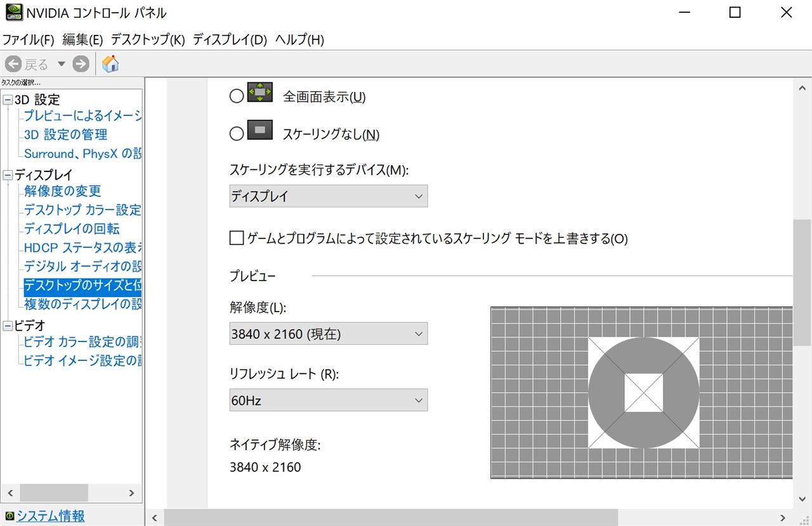Image resolution: width=812 pixels, height=526 pixels.
Task: Click the ビデオ category label
Action: pyautogui.click(x=30, y=326)
